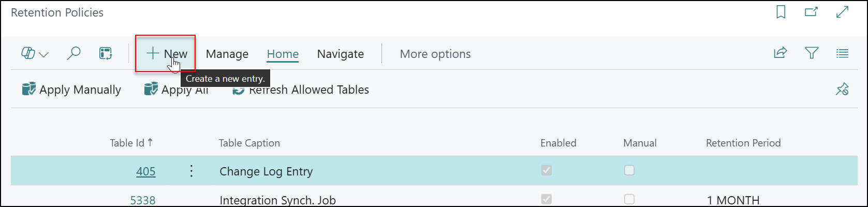Click the Share icon

(780, 53)
